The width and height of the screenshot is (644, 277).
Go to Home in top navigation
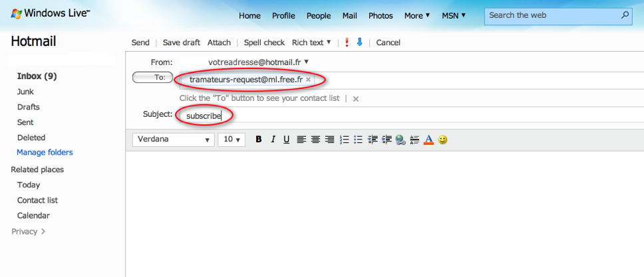click(x=249, y=15)
